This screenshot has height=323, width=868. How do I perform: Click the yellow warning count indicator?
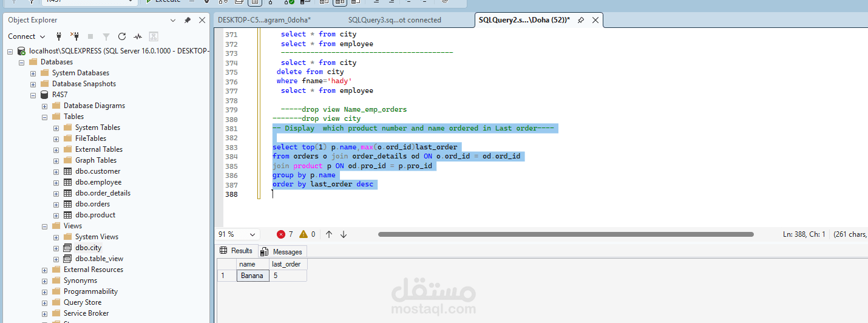307,234
